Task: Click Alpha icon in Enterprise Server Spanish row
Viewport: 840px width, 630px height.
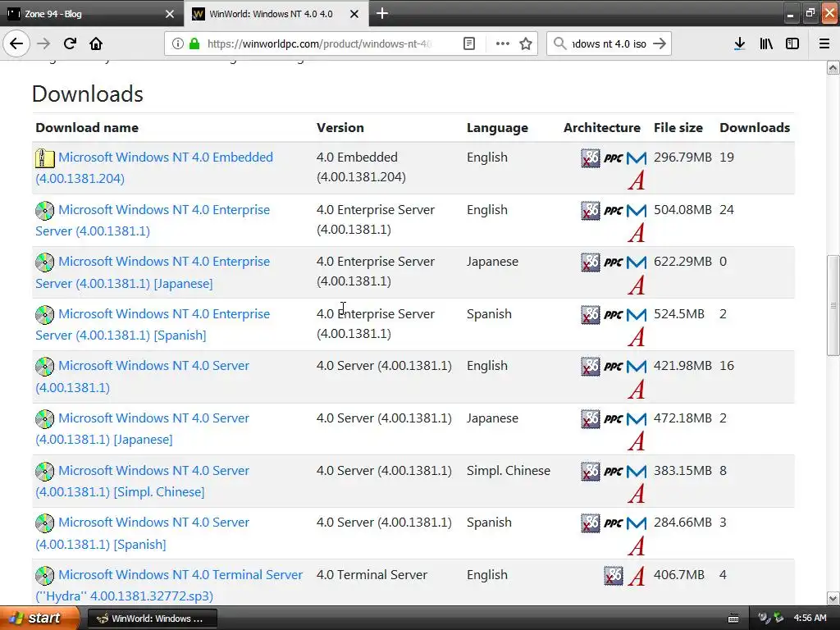Action: pos(637,337)
